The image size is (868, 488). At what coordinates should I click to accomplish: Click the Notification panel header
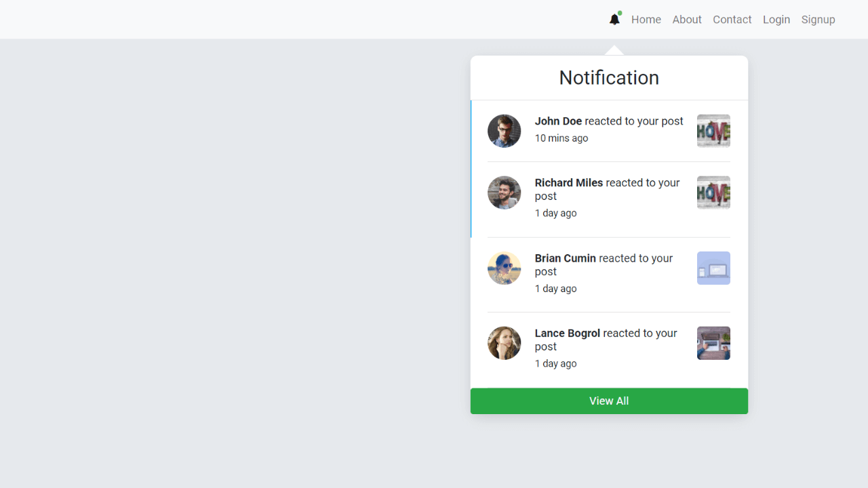tap(609, 77)
